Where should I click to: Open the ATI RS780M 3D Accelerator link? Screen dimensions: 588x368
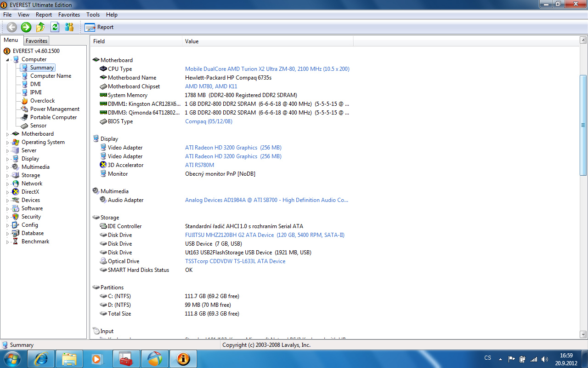click(199, 165)
